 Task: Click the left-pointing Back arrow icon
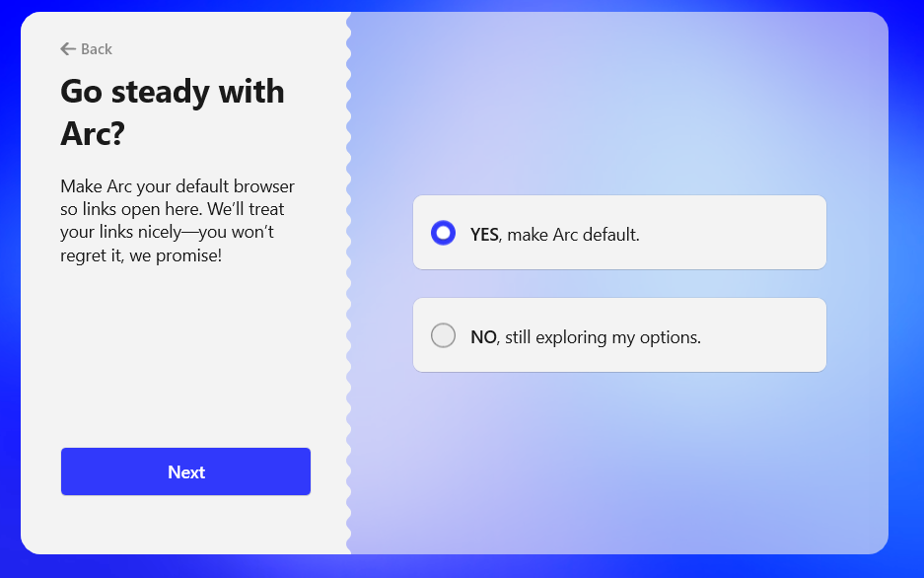click(x=67, y=49)
